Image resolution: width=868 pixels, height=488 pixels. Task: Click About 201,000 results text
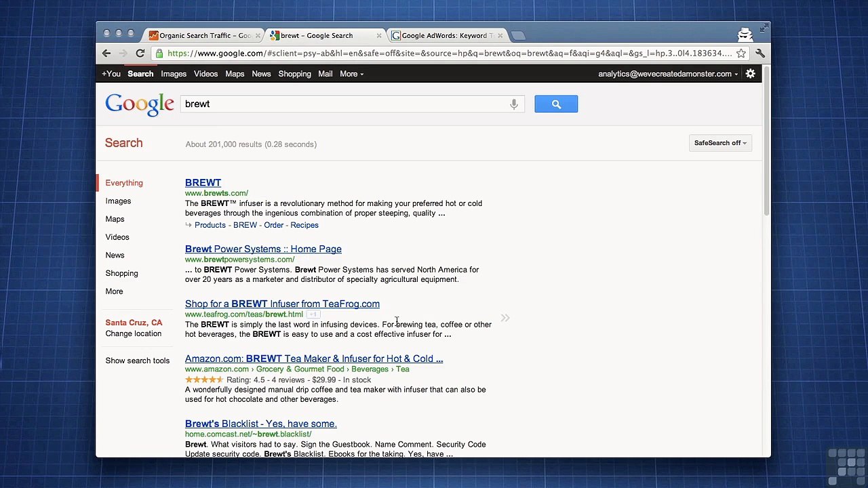pos(251,144)
